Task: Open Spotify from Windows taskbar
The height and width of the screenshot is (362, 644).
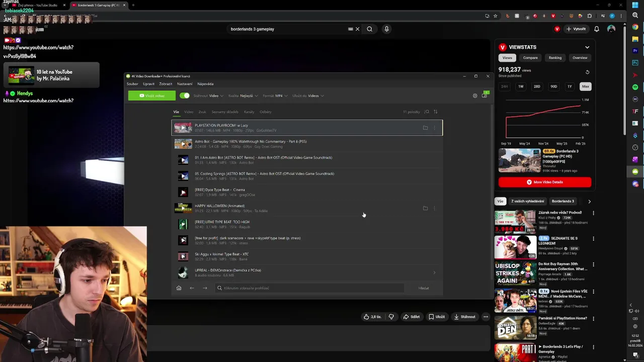Action: [x=635, y=87]
